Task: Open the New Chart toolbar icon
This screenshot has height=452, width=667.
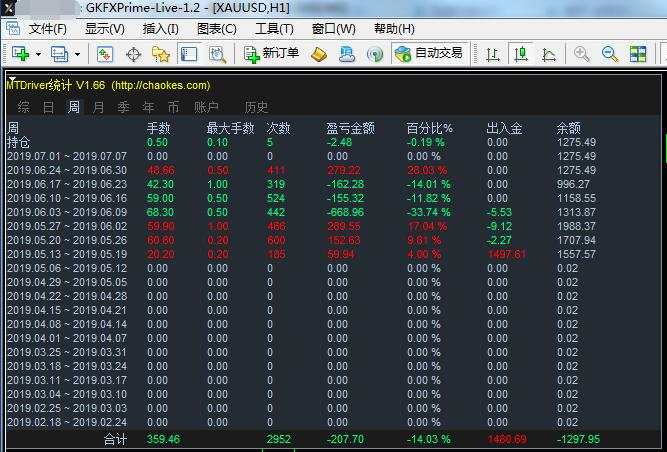Action: pyautogui.click(x=20, y=54)
